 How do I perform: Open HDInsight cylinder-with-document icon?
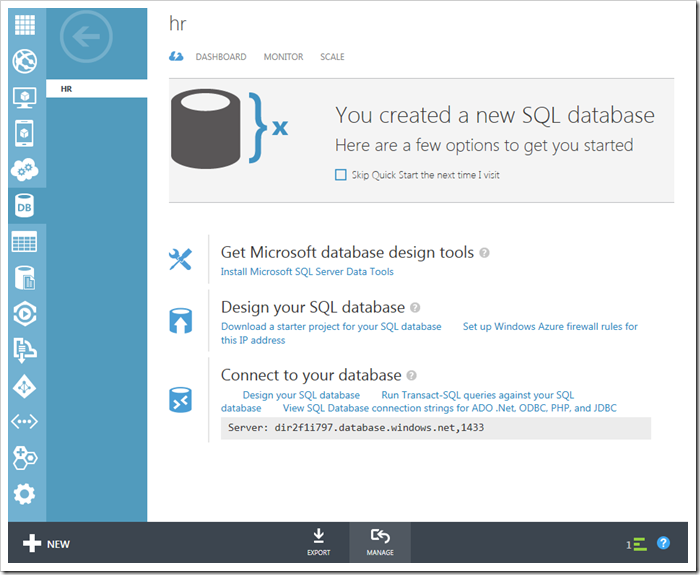pyautogui.click(x=25, y=278)
